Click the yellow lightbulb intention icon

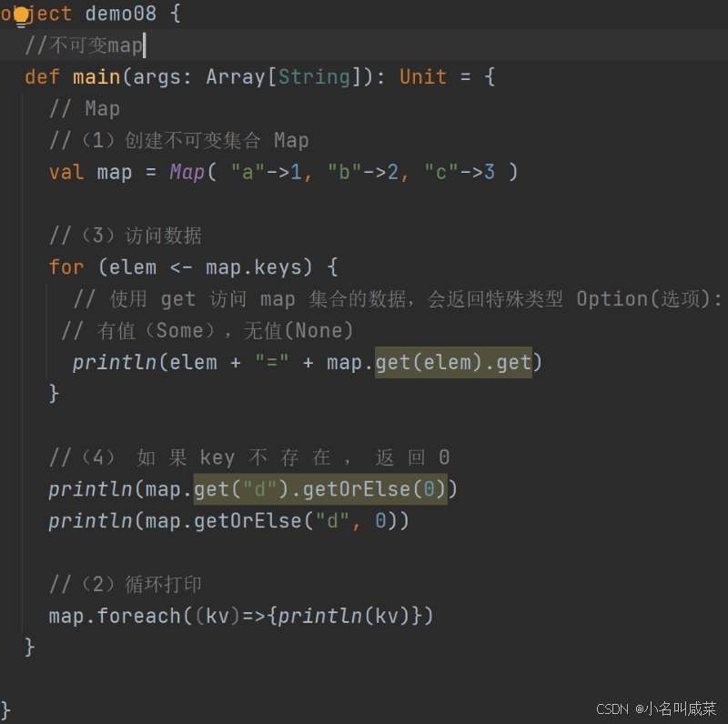(x=21, y=17)
